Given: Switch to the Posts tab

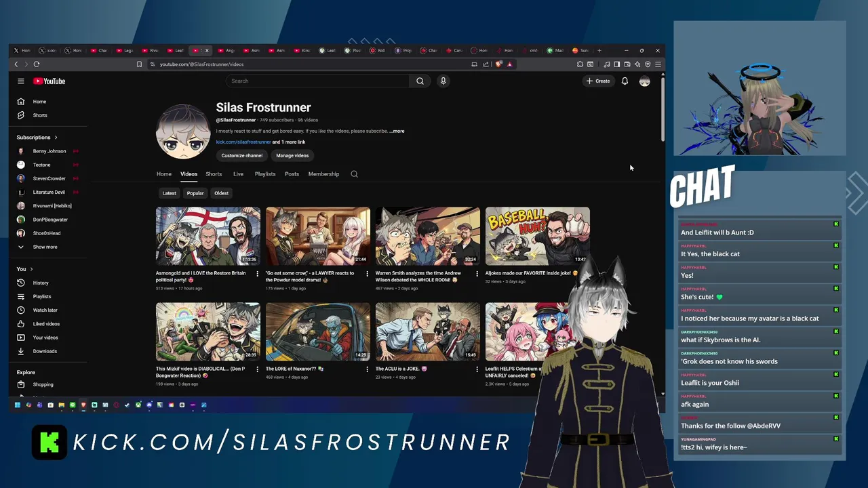Looking at the screenshot, I should [x=292, y=174].
